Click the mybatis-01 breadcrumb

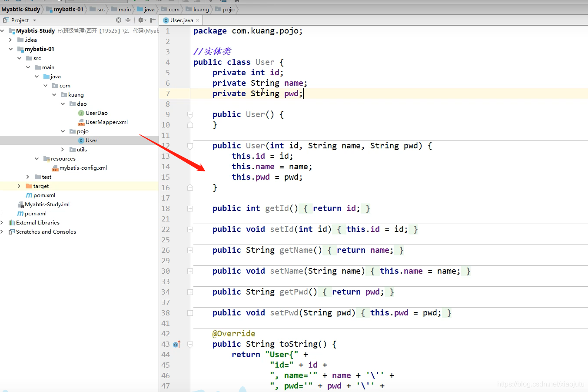(65, 9)
